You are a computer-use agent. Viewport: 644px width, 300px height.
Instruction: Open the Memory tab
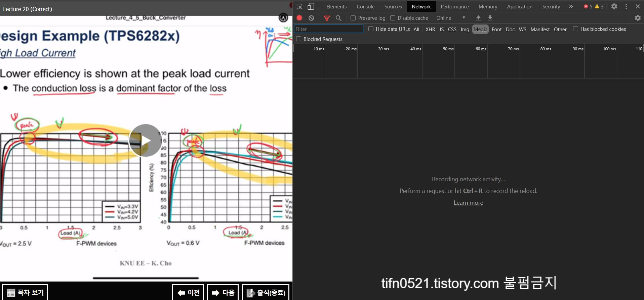pos(488,6)
